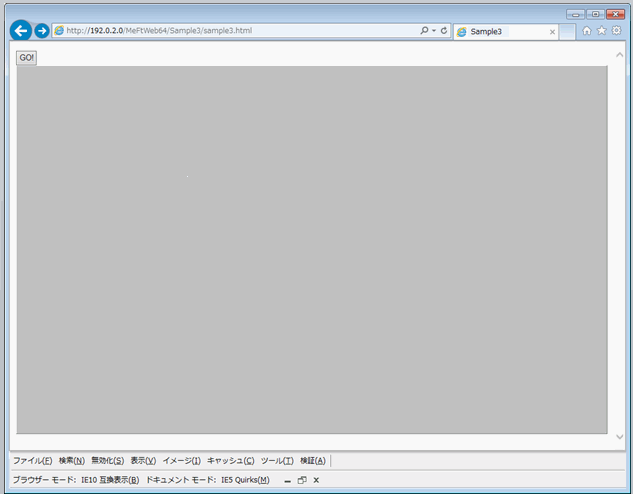Go to the Home page icon

(x=587, y=30)
